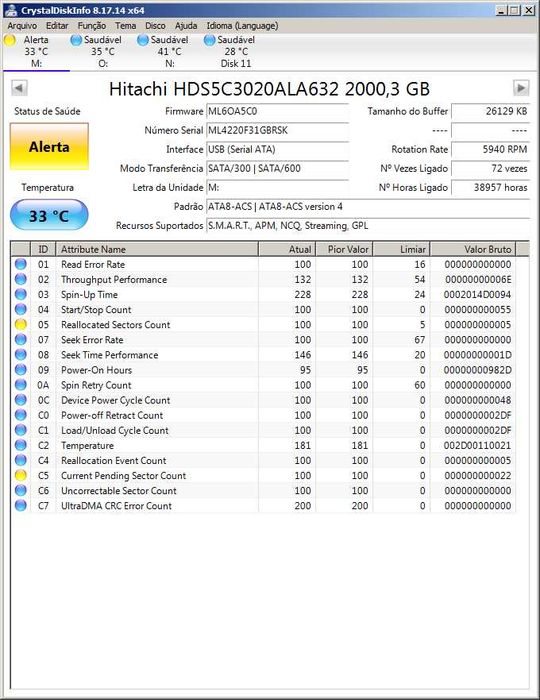Minimize the CrystalDiskInfo window

(x=501, y=10)
